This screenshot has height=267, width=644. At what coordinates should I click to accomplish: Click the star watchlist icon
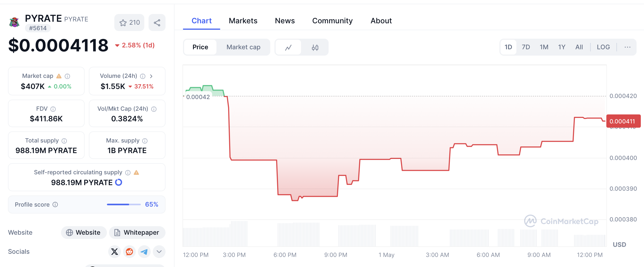(x=123, y=23)
